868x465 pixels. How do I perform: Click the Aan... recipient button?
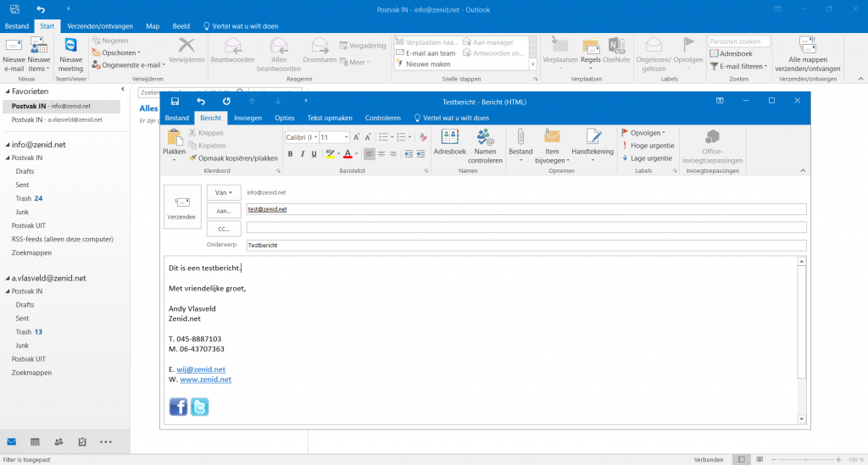coord(224,211)
